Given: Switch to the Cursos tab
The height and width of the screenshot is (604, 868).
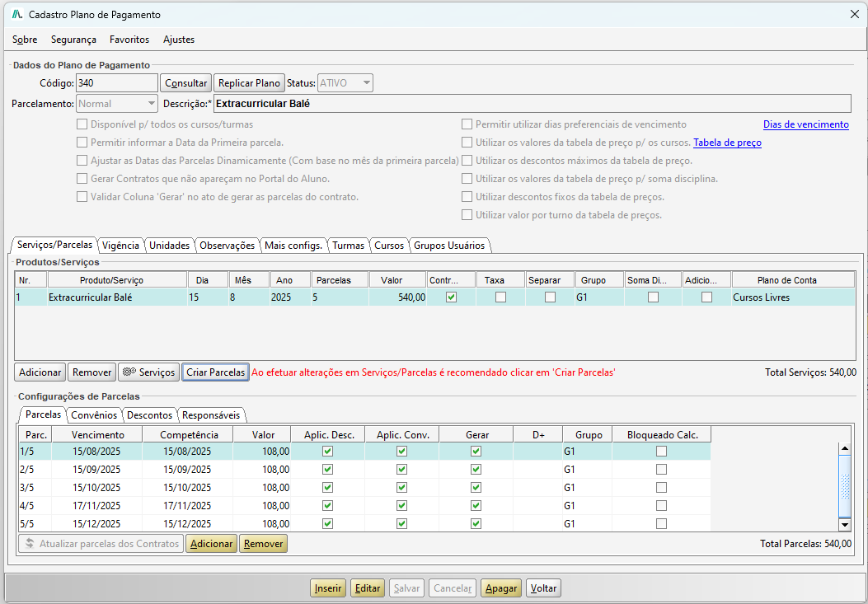Looking at the screenshot, I should [389, 246].
